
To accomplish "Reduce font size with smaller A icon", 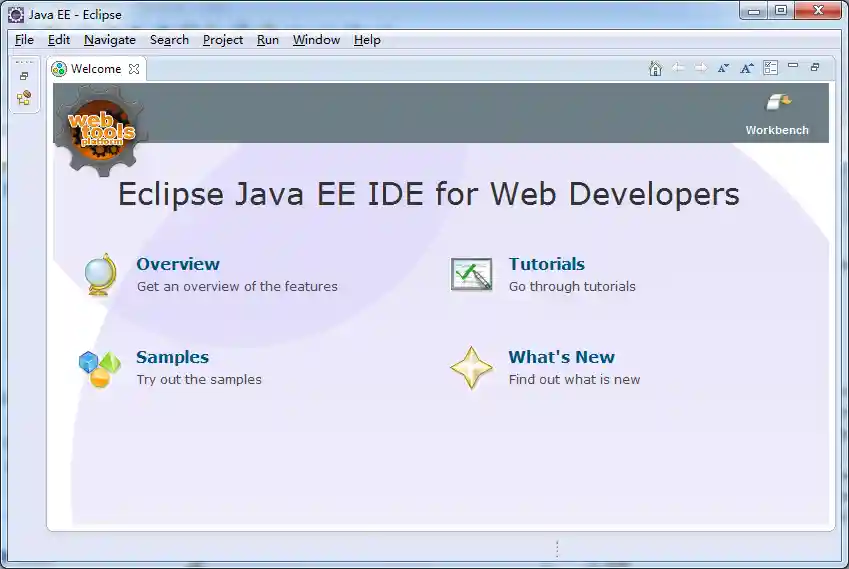I will coord(723,68).
